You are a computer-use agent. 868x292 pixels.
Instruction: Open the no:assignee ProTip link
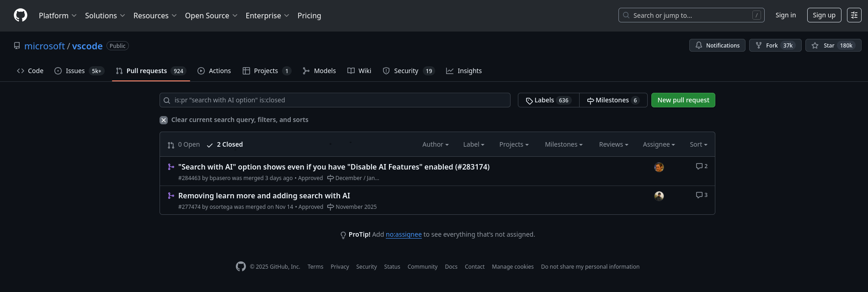point(404,234)
